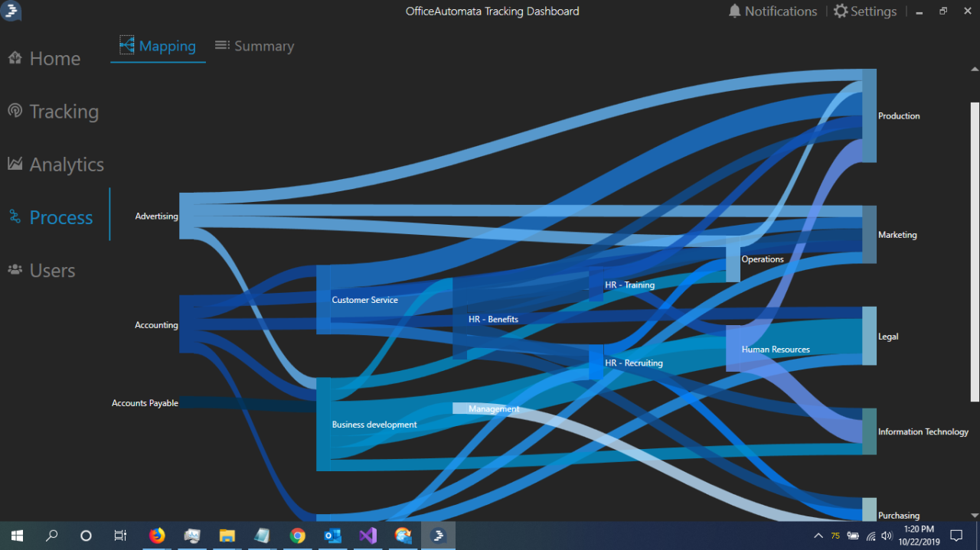Open Visual Studio from taskbar
Screen dimensions: 980x550
tap(368, 535)
